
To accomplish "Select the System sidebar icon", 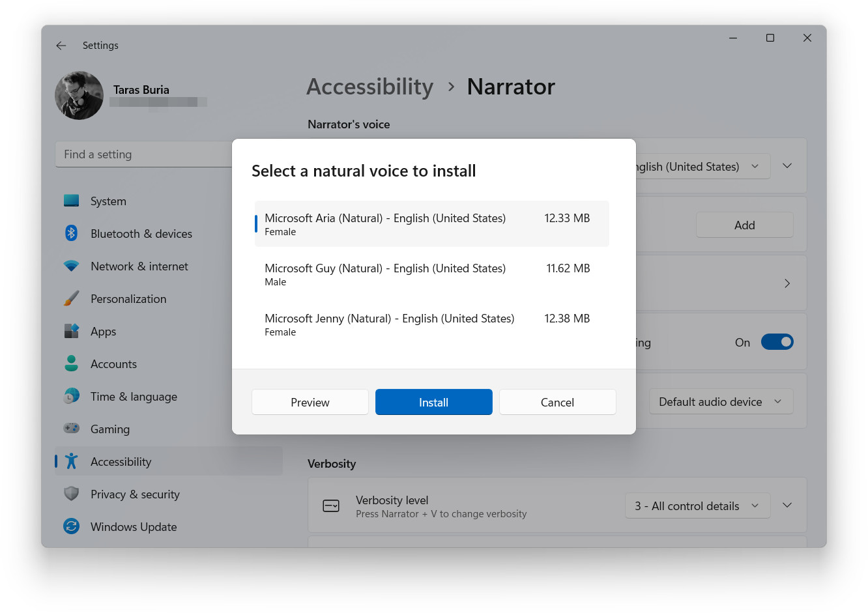I will [73, 201].
